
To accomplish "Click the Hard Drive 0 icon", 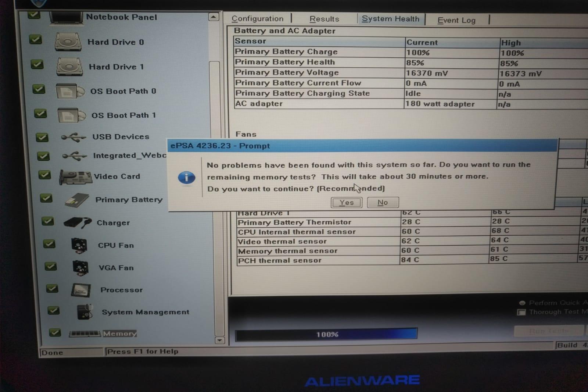I will point(68,42).
